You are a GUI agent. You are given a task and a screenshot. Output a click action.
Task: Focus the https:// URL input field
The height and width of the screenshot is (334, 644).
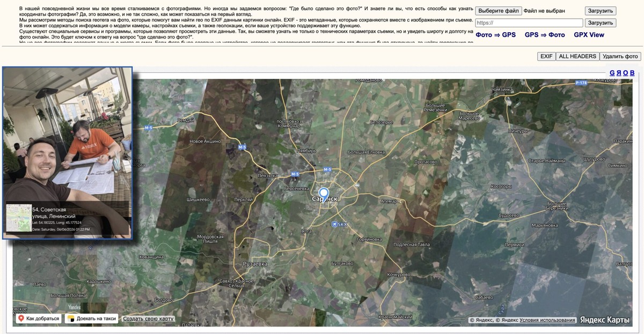[529, 23]
